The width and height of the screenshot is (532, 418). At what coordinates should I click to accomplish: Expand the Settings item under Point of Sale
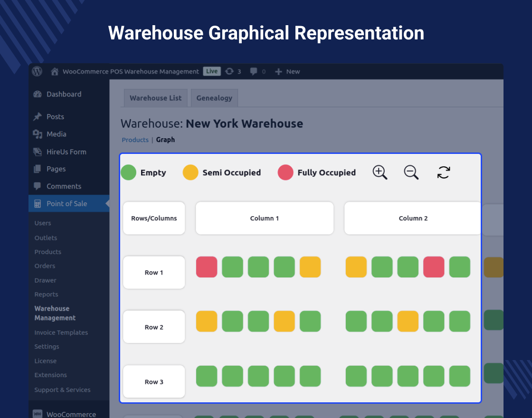[x=47, y=346]
